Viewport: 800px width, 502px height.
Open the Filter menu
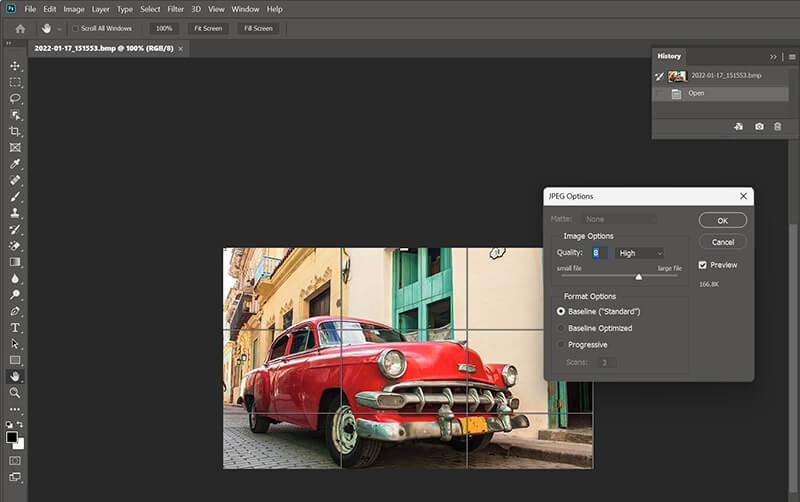176,9
